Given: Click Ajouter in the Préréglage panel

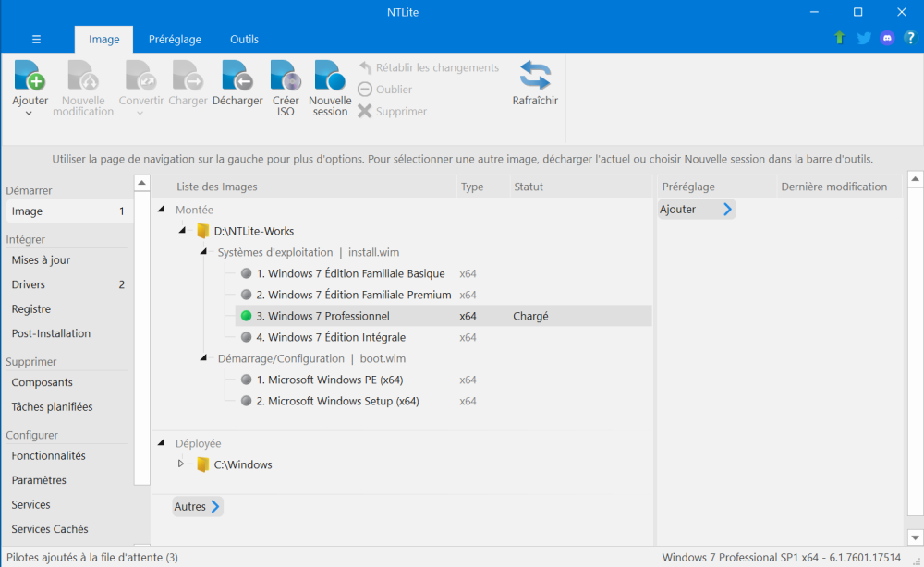Looking at the screenshot, I should coord(696,210).
